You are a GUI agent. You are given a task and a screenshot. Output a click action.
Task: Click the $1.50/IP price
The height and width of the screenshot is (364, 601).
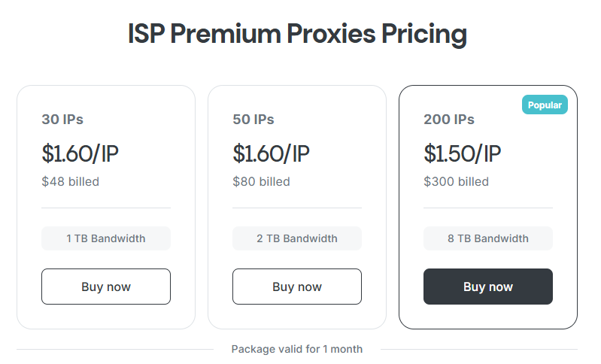[463, 153]
